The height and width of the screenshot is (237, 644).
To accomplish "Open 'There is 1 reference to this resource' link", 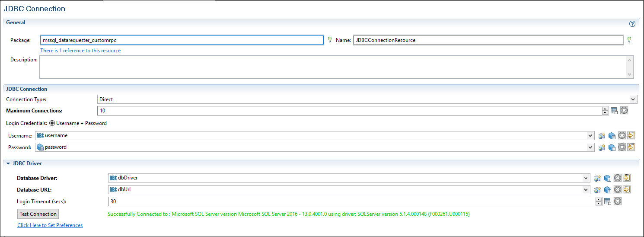I will [x=80, y=51].
